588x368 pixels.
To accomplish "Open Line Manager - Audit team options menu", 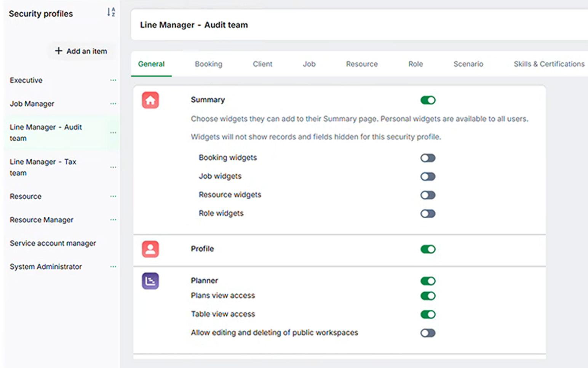I will tap(113, 133).
